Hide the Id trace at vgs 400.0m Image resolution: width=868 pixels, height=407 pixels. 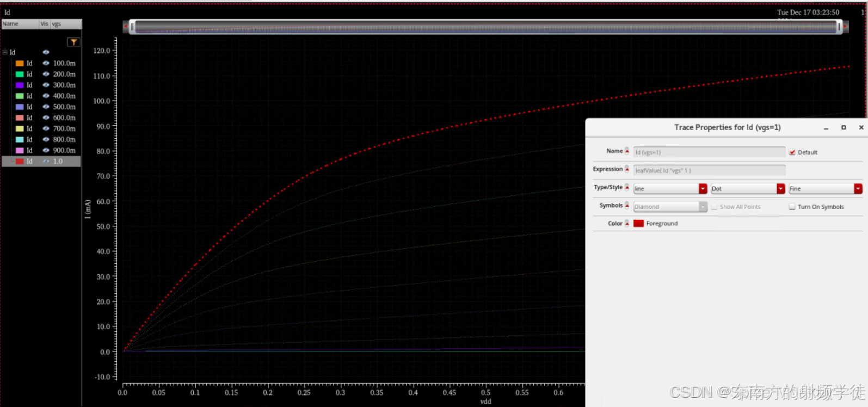[46, 96]
